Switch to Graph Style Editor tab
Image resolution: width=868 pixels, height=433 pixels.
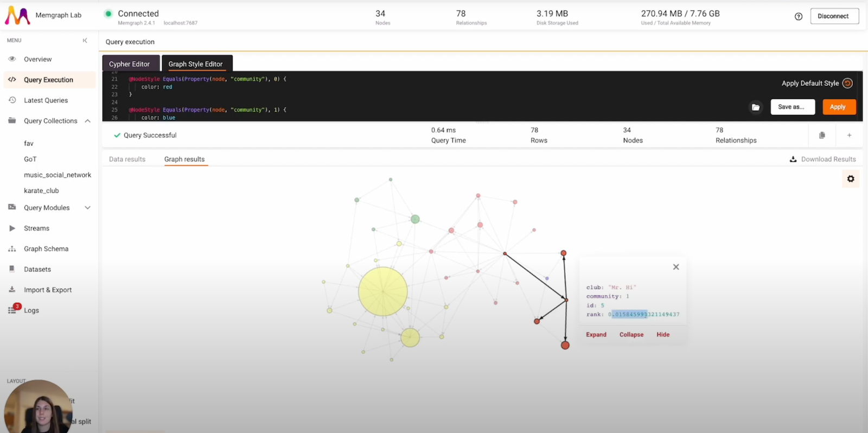pos(195,63)
